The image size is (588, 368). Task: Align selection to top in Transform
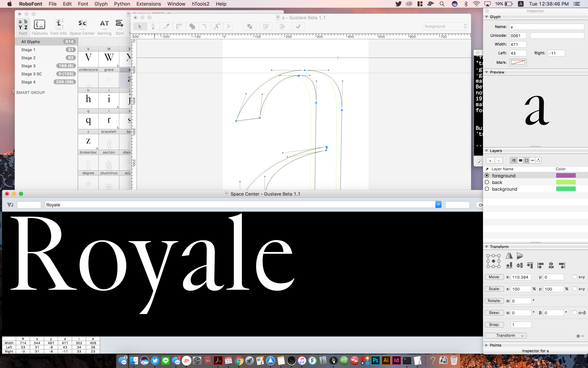[530, 265]
